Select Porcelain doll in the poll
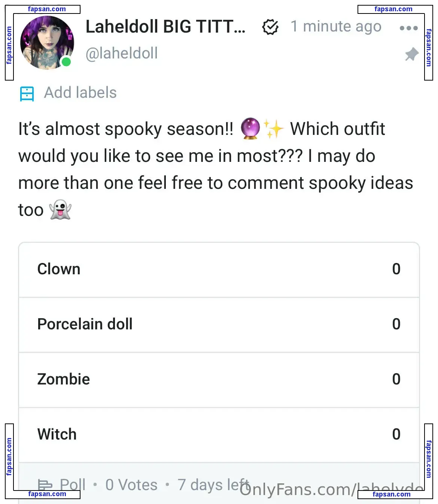 (219, 325)
